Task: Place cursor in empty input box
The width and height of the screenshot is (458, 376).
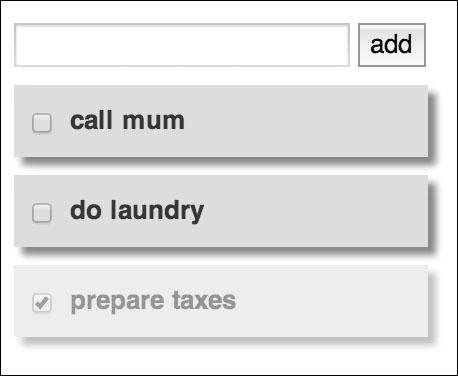Action: coord(182,45)
